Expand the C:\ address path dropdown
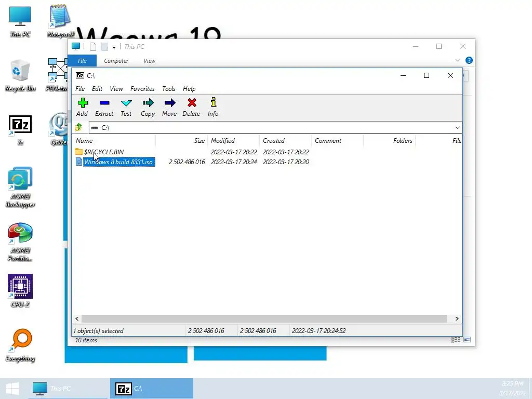 [x=457, y=128]
